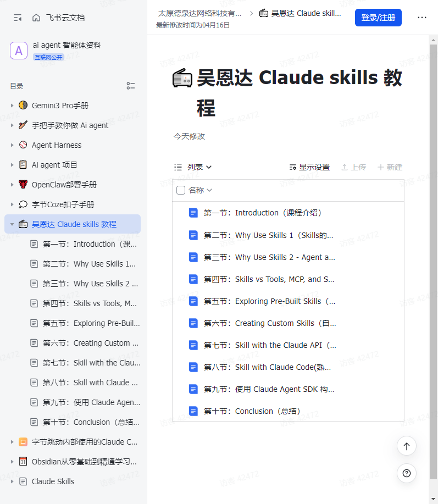Viewport: 438px width, 504px height.
Task: Tick the select-all checkbox beside 名称
Action: click(x=181, y=190)
